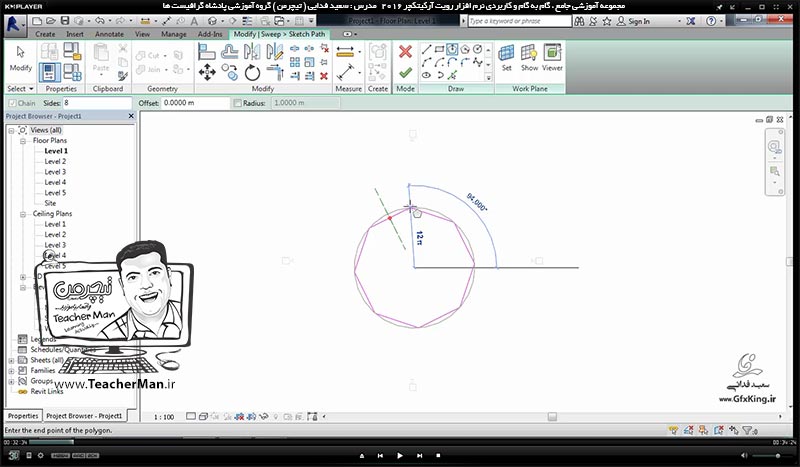This screenshot has width=800, height=467.
Task: Click the keyword search box
Action: pos(519,21)
